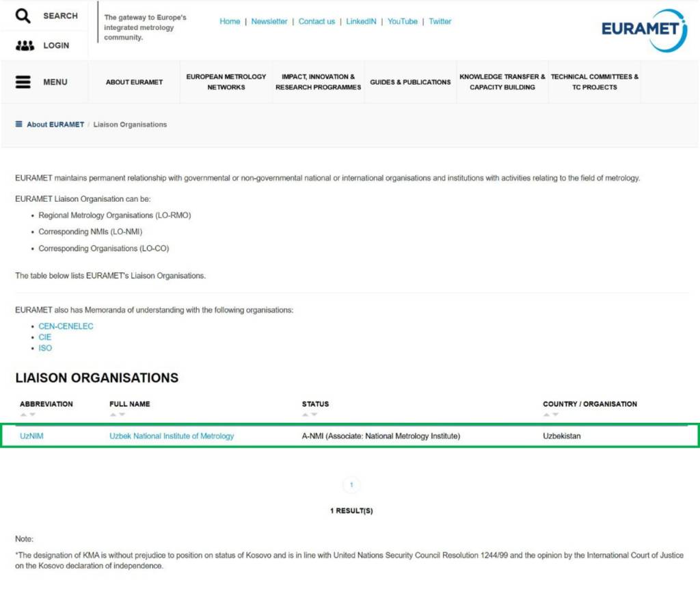Follow the CEN-CENELEC link

point(66,326)
